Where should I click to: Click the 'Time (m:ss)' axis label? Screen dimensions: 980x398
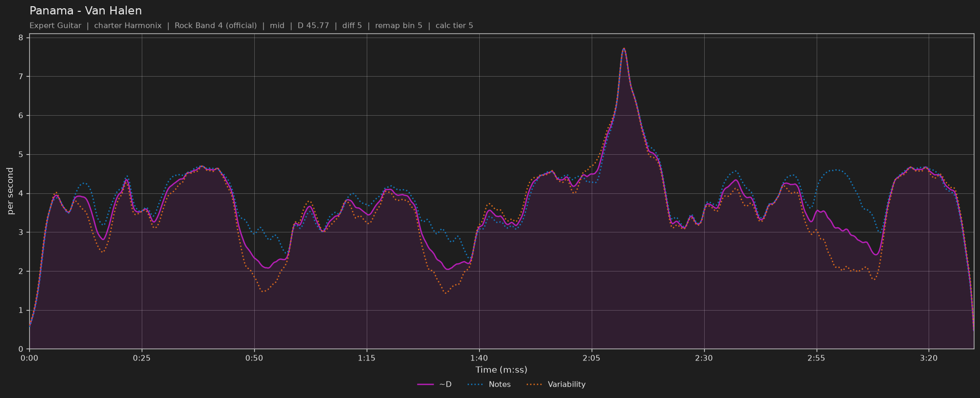pos(501,370)
